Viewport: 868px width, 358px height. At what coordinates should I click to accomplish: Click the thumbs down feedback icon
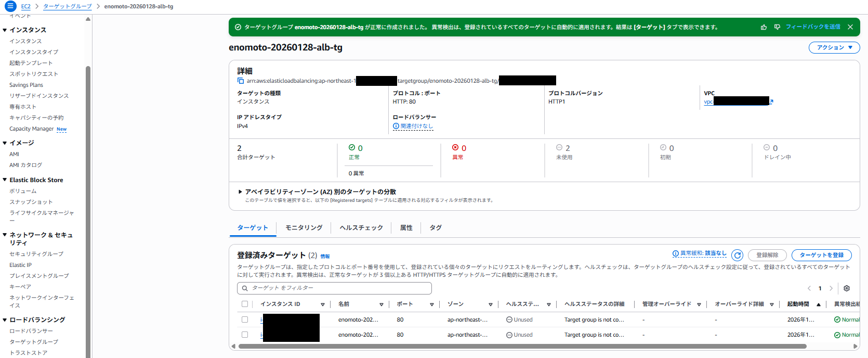click(777, 27)
